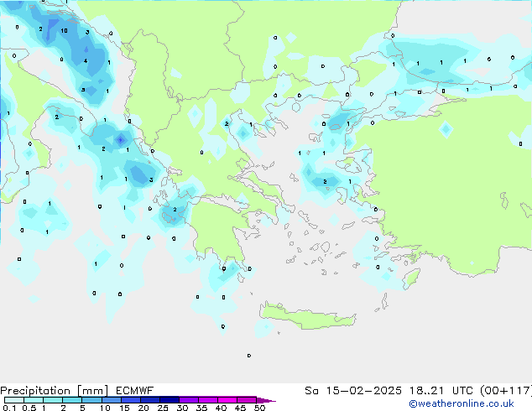Click the '35' legend scale label
532x411 pixels.
coord(201,408)
